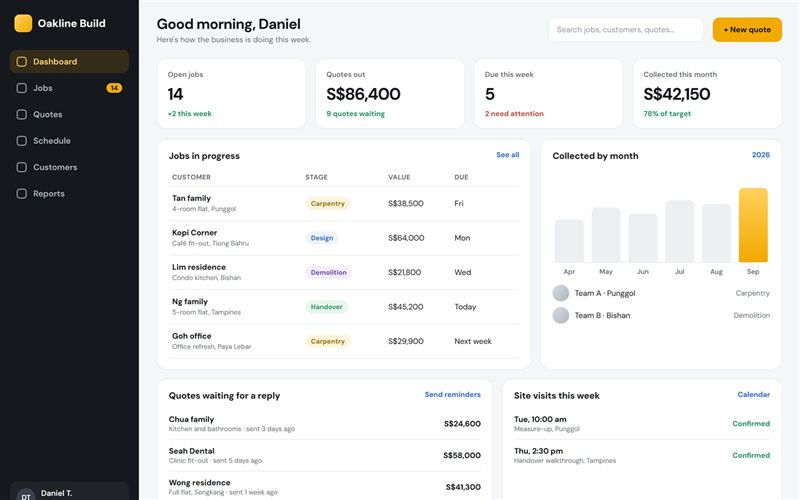Select the Sep bar in chart
This screenshot has height=500, width=800.
753,225
